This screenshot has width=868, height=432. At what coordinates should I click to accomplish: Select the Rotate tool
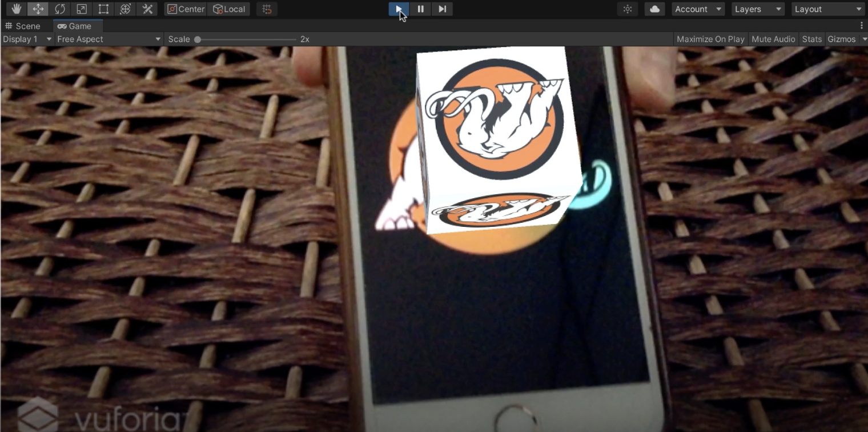(x=60, y=9)
